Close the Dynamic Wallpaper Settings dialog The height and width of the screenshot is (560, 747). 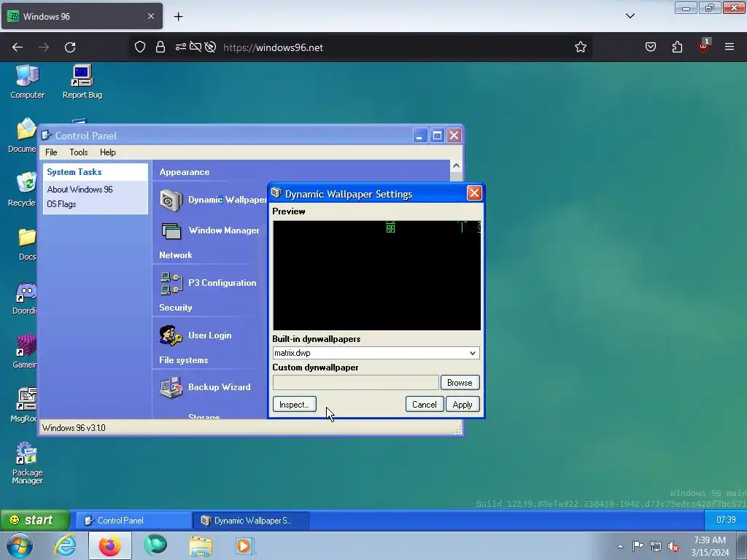pos(474,193)
